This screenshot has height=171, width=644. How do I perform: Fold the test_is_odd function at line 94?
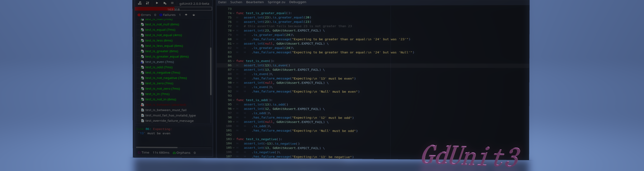tap(233, 100)
